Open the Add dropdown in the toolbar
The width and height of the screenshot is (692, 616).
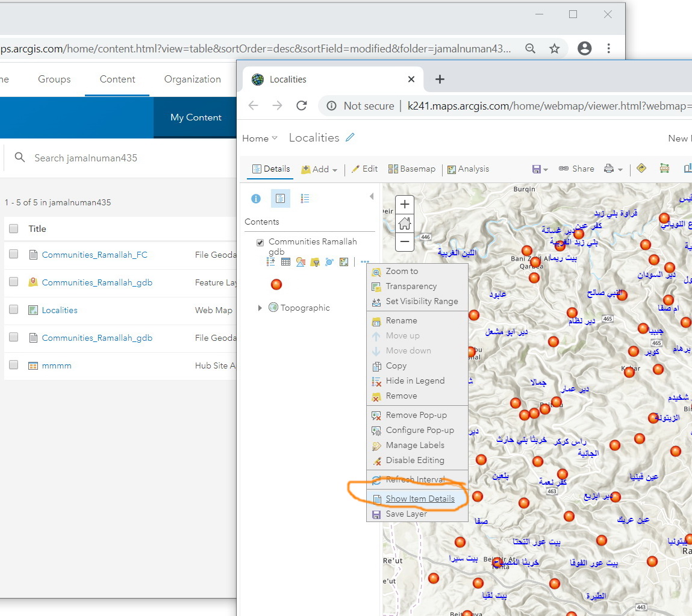point(320,169)
